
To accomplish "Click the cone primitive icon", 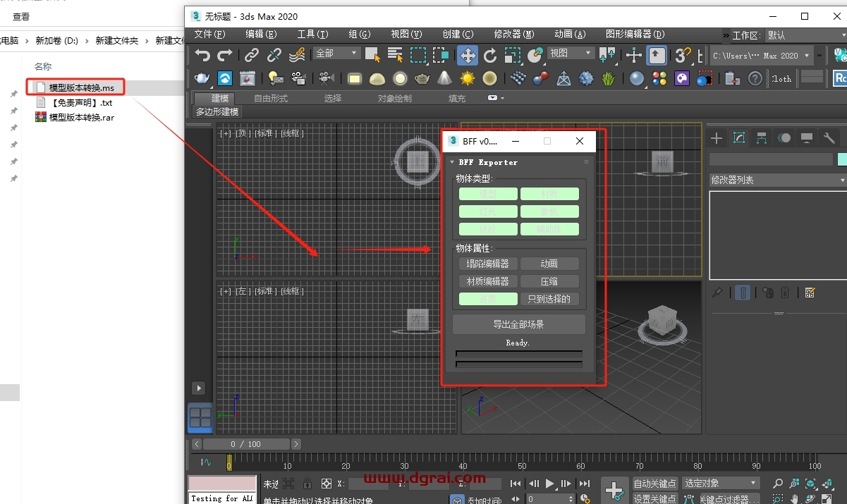I will click(x=445, y=78).
